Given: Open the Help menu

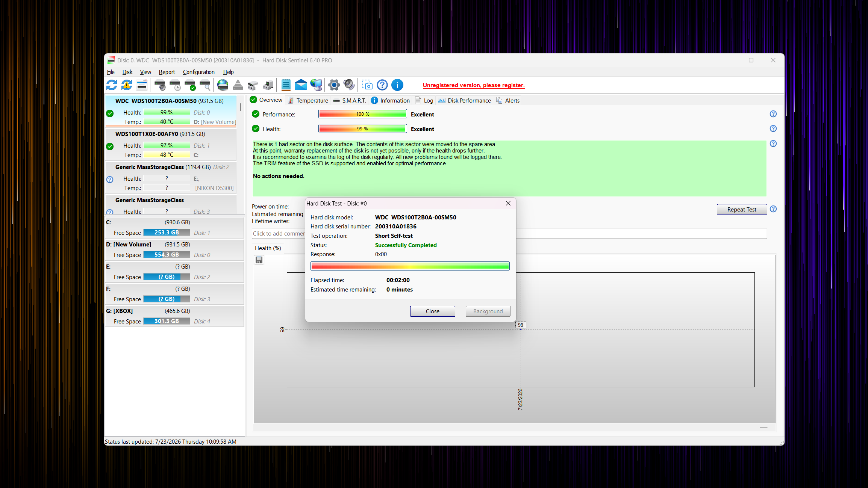Looking at the screenshot, I should coord(228,72).
